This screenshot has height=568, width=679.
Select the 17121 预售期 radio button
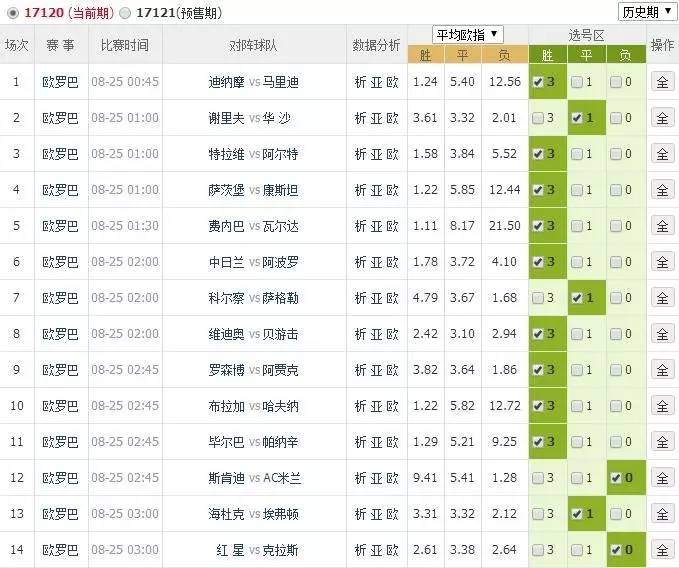(x=124, y=13)
